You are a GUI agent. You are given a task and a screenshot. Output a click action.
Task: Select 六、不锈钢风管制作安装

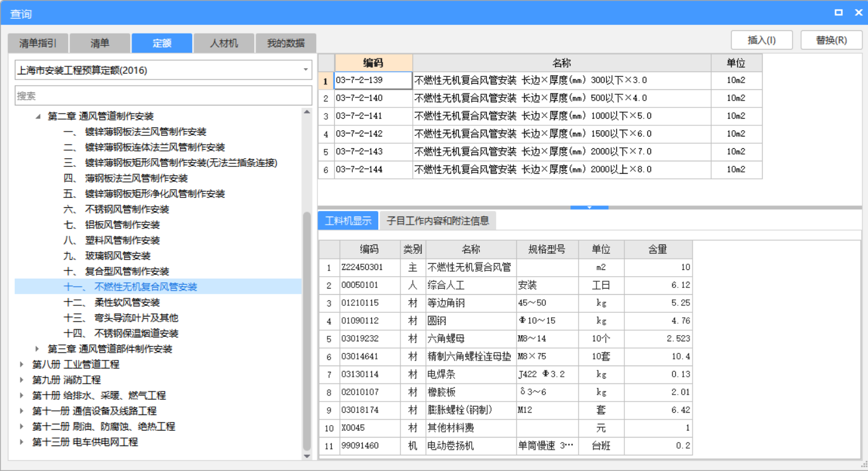(x=117, y=209)
